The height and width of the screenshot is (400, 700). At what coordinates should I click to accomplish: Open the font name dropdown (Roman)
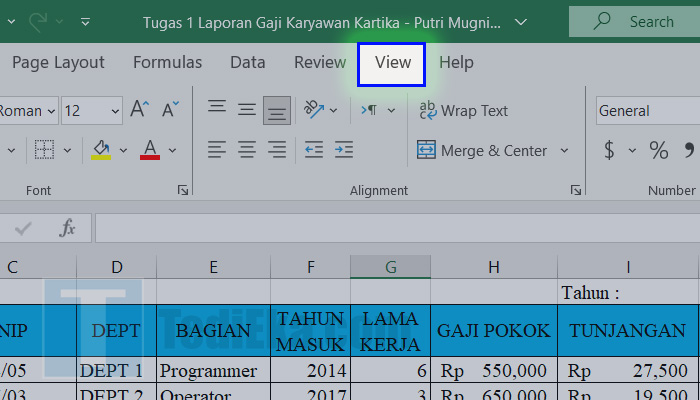point(51,111)
